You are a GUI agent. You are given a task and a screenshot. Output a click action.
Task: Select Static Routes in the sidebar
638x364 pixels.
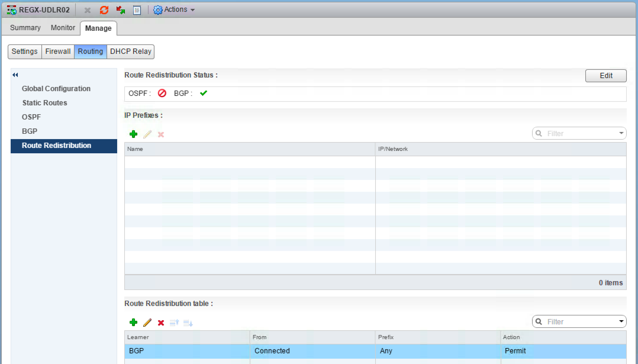tap(45, 103)
